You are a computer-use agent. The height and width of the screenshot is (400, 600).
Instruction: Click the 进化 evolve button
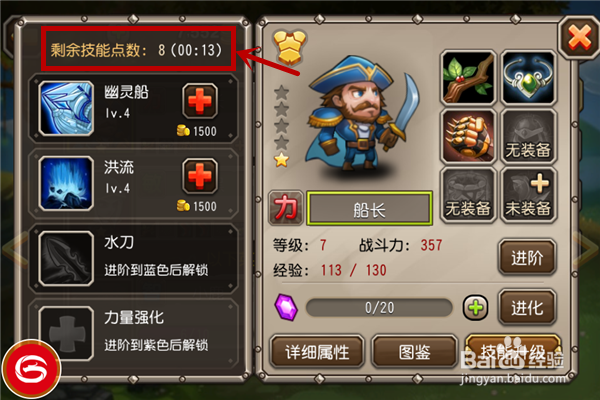pyautogui.click(x=527, y=307)
